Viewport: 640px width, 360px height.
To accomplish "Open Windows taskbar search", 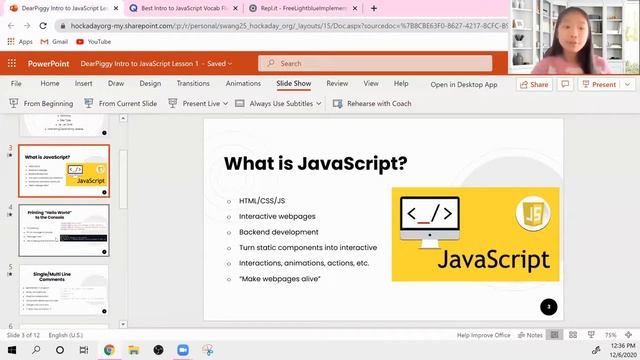I will click(36, 350).
